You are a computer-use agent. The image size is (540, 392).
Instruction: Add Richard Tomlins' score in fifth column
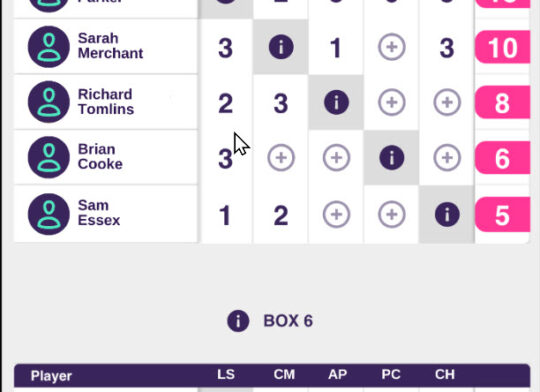(x=447, y=102)
